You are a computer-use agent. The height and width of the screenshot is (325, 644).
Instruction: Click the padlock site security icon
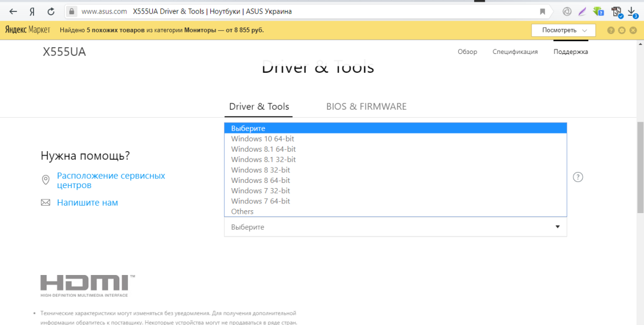(x=72, y=11)
